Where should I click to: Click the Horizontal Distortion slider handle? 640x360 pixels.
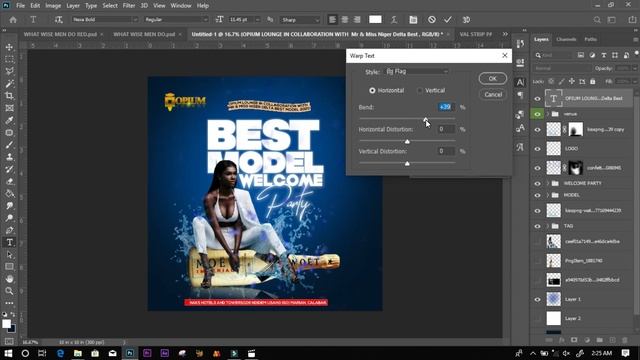[407, 142]
